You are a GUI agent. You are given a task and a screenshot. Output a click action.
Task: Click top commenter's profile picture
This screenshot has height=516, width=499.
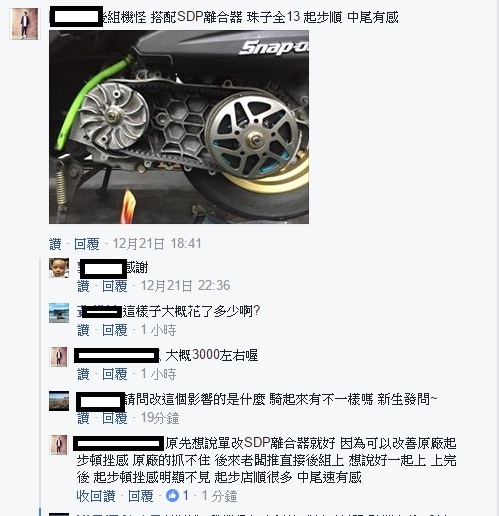(x=24, y=24)
